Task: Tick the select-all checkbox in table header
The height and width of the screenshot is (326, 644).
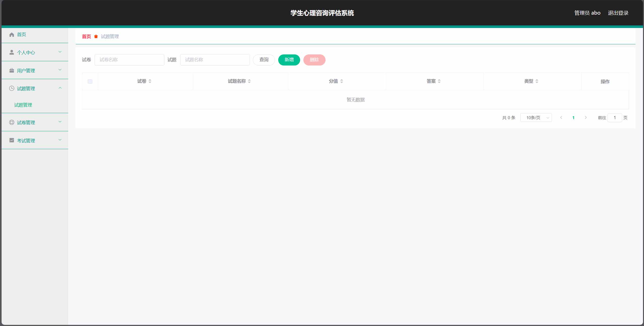Action: pos(90,81)
